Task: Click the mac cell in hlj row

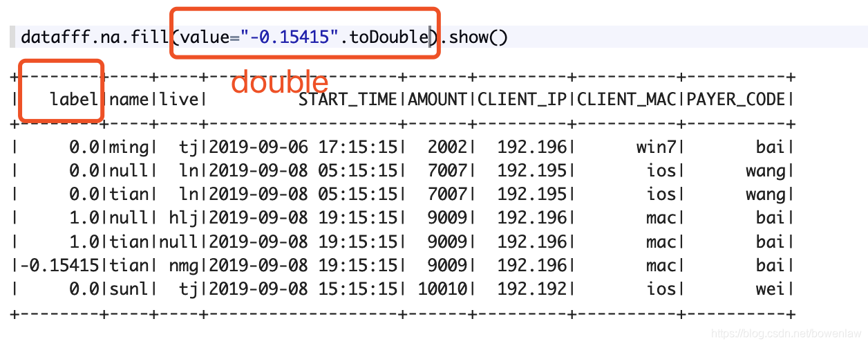Action: coord(661,218)
